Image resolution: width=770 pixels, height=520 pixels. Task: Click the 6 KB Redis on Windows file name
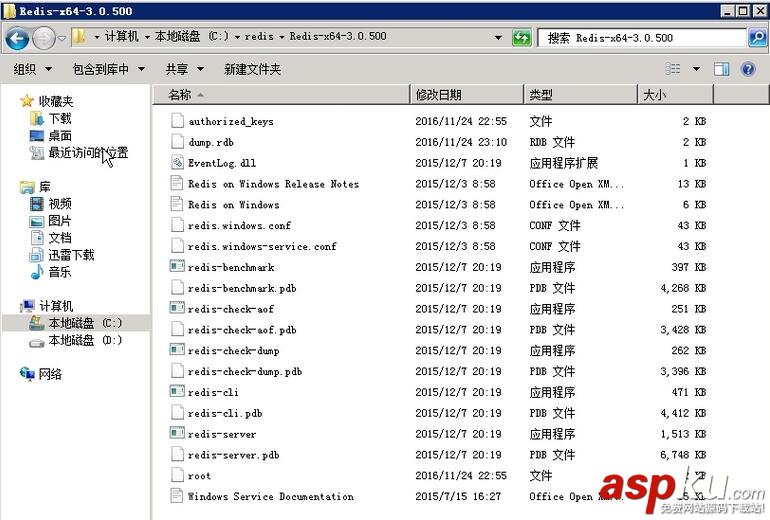point(234,205)
